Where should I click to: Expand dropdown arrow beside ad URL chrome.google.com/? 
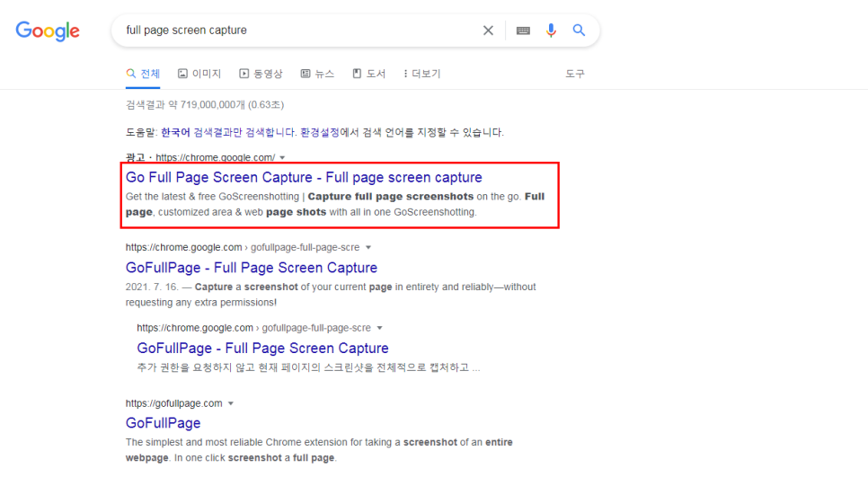pyautogui.click(x=282, y=158)
